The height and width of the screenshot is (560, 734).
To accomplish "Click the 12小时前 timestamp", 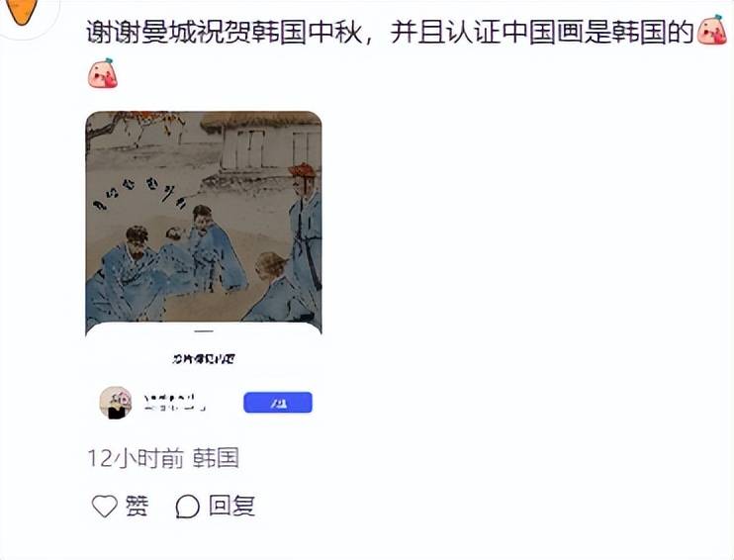I will pyautogui.click(x=136, y=457).
